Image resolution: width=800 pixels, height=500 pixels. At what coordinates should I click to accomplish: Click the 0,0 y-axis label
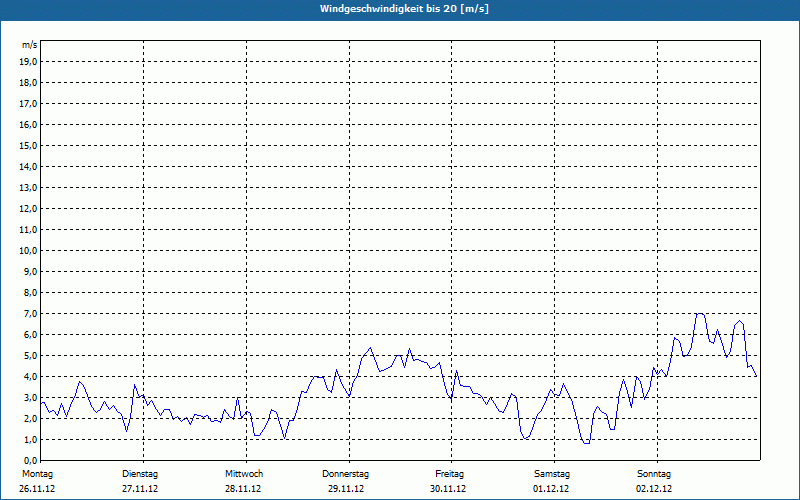tap(30, 461)
